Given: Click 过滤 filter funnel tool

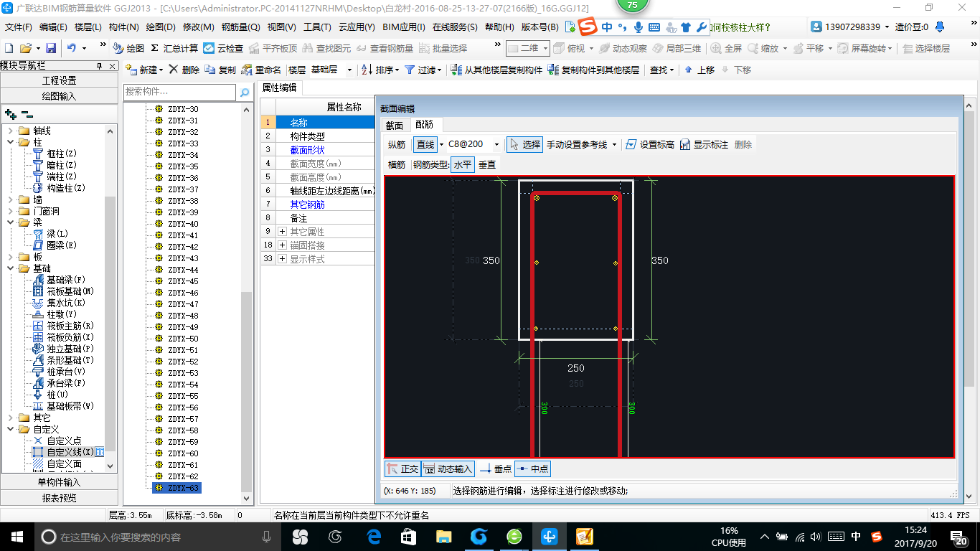Looking at the screenshot, I should tap(423, 70).
